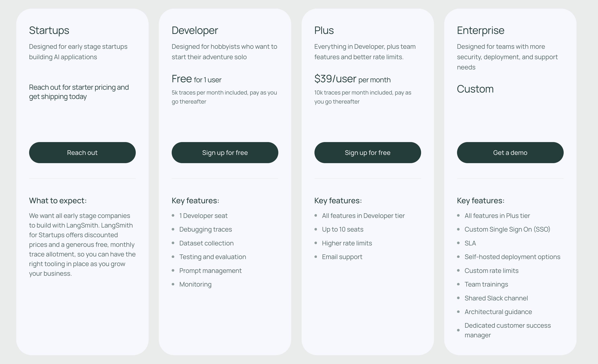Image resolution: width=598 pixels, height=364 pixels.
Task: Click the "Shared Slack channel" item
Action: 496,298
